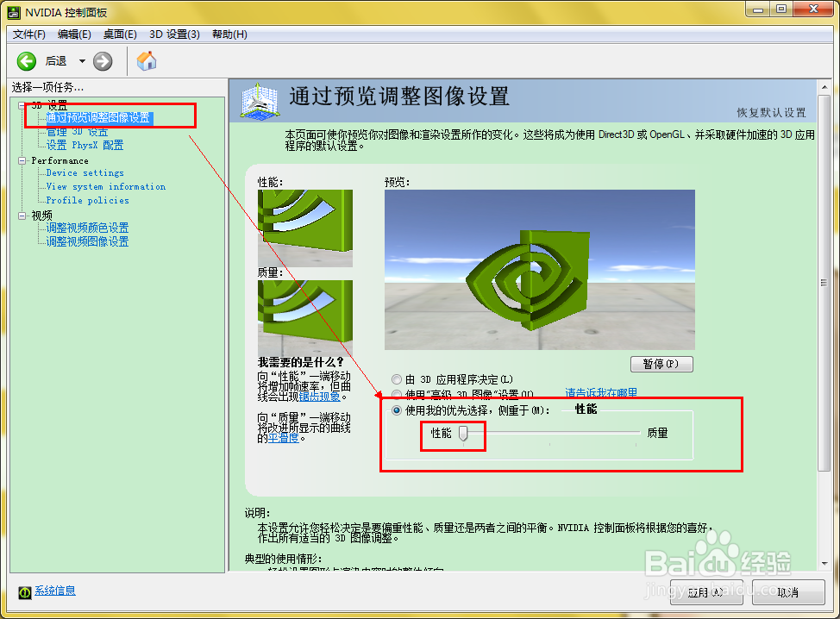
Task: Click the 选择一项任务... panel heading
Action: (47, 87)
